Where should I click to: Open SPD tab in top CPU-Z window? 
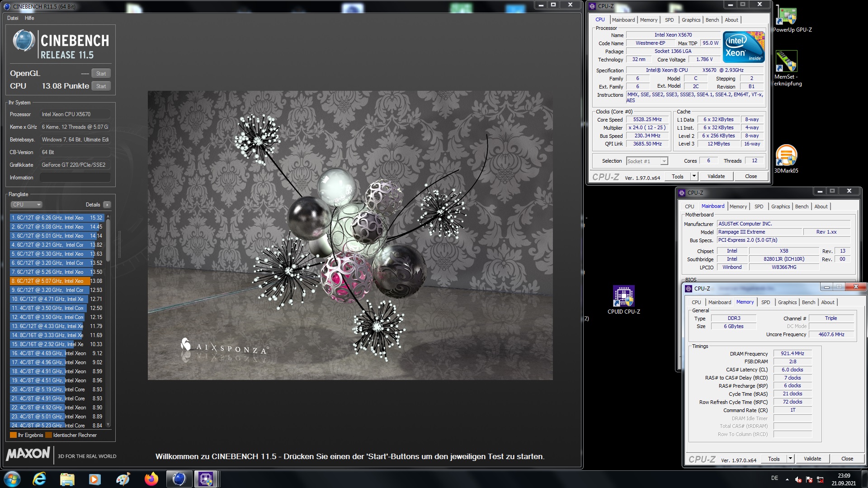pos(669,20)
